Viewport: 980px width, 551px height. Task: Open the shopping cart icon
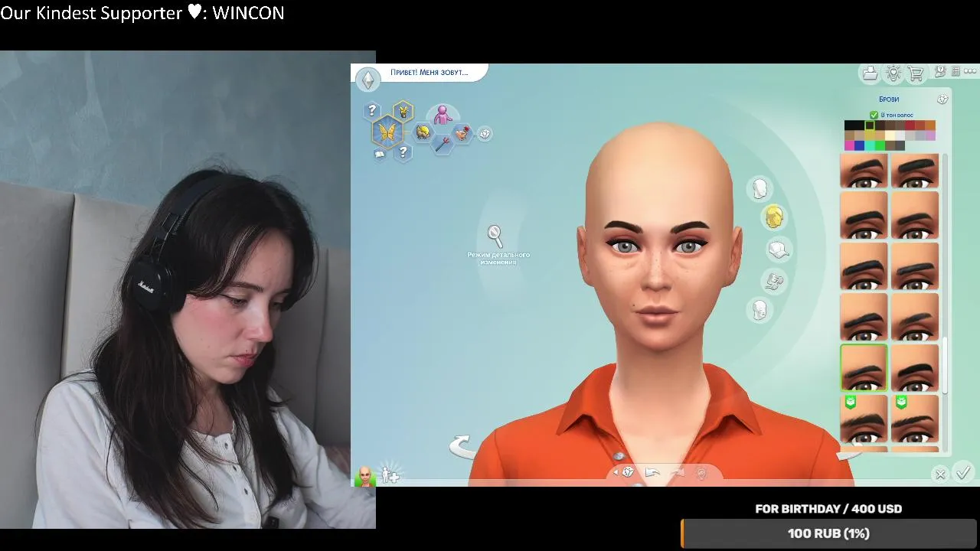tap(915, 73)
